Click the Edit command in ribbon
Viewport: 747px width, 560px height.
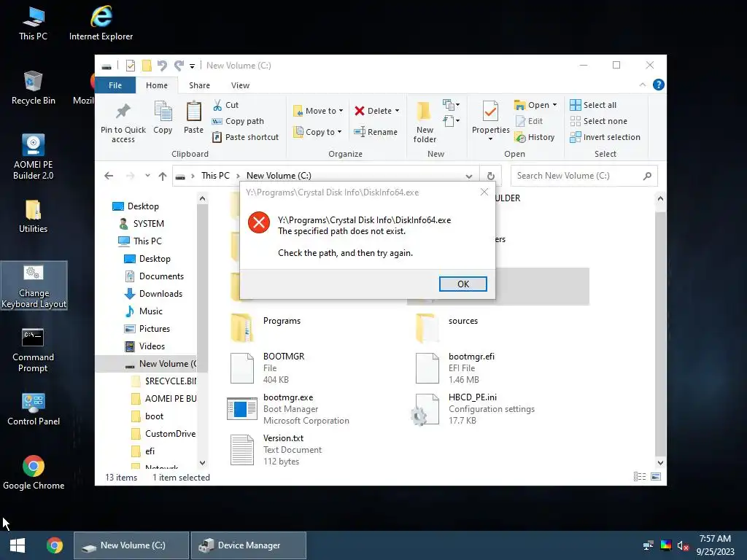530,121
